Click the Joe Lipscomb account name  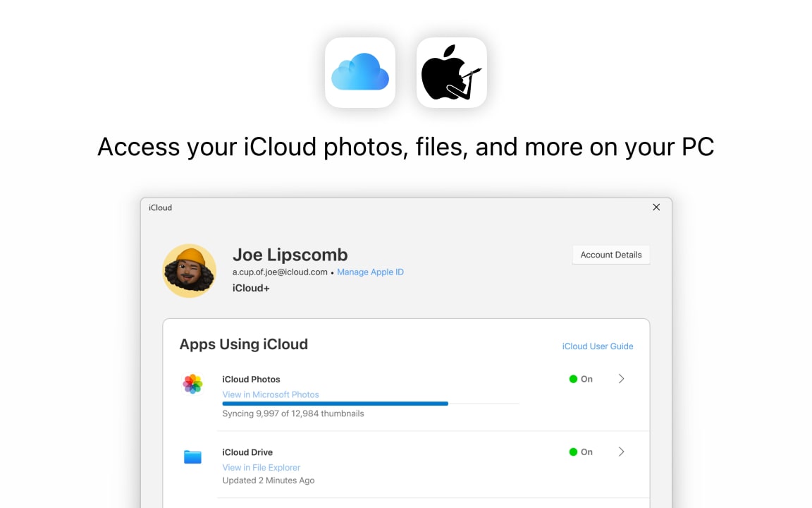290,255
